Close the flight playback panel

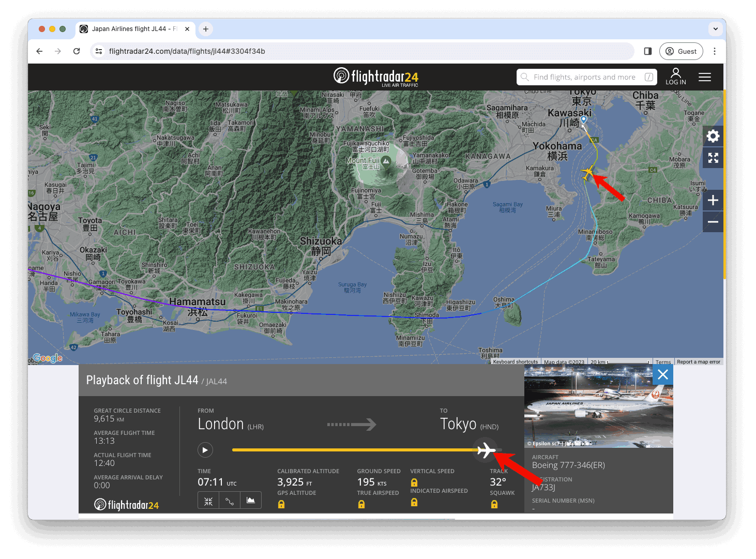tap(662, 374)
